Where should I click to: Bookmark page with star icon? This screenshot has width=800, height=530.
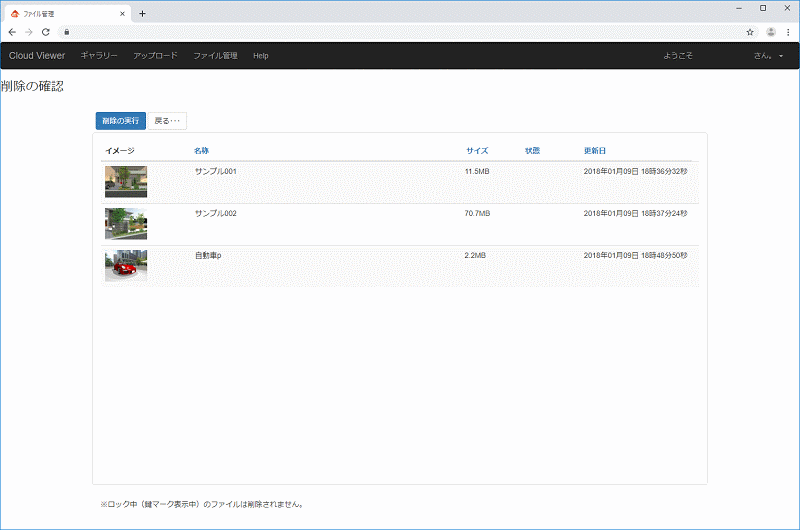point(750,32)
